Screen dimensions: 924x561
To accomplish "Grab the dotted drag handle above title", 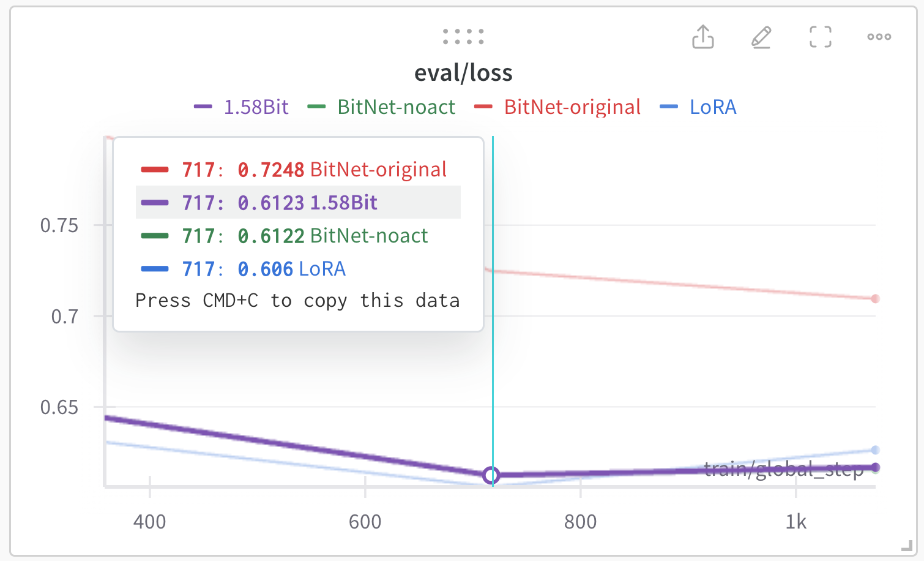I will [463, 36].
